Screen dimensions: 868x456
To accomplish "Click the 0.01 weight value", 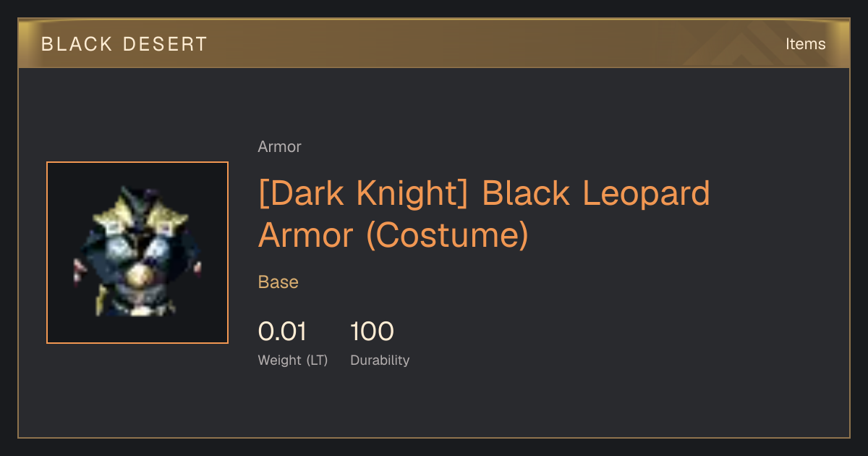I will (x=282, y=332).
